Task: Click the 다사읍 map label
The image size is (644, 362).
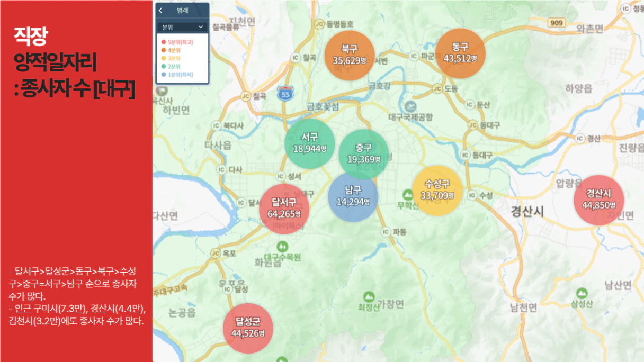Action: coord(218,144)
